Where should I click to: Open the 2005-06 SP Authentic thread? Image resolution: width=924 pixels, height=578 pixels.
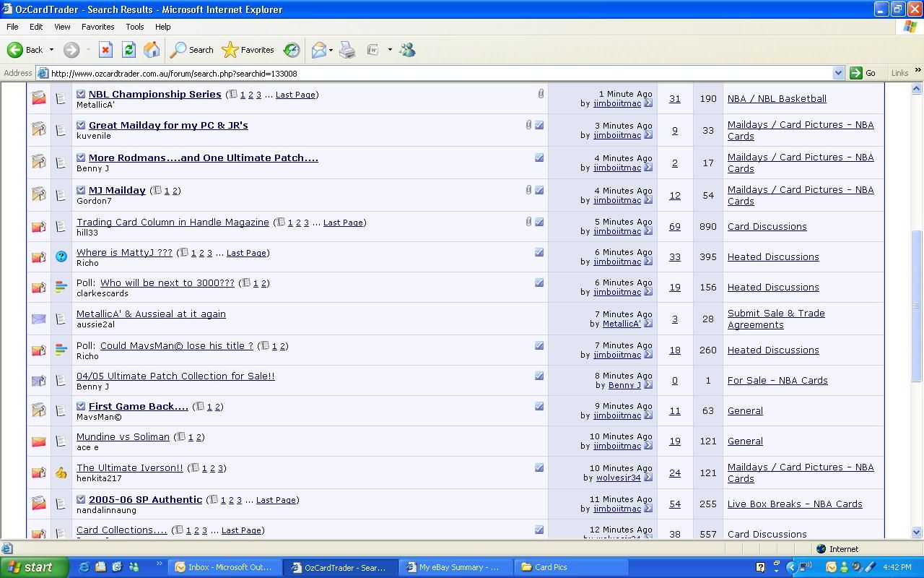145,499
